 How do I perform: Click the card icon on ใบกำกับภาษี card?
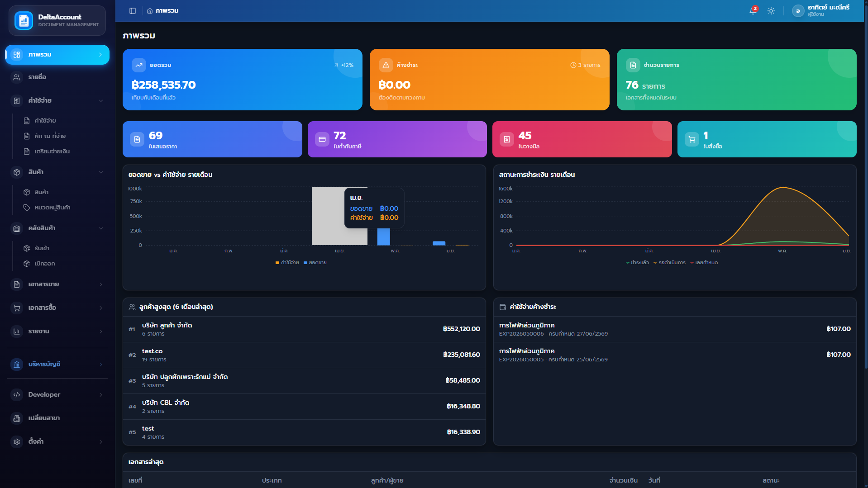(322, 139)
